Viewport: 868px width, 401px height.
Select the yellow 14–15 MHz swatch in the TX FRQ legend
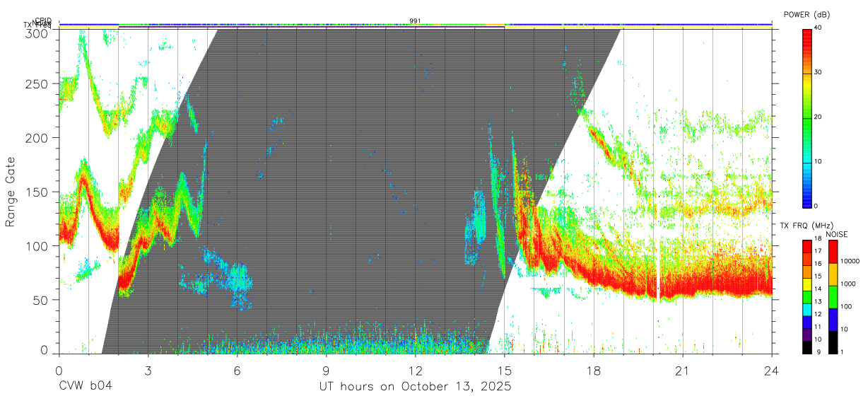coord(807,285)
